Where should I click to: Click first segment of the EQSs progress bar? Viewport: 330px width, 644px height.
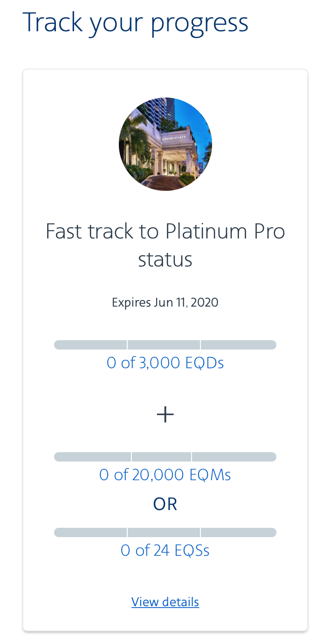90,532
